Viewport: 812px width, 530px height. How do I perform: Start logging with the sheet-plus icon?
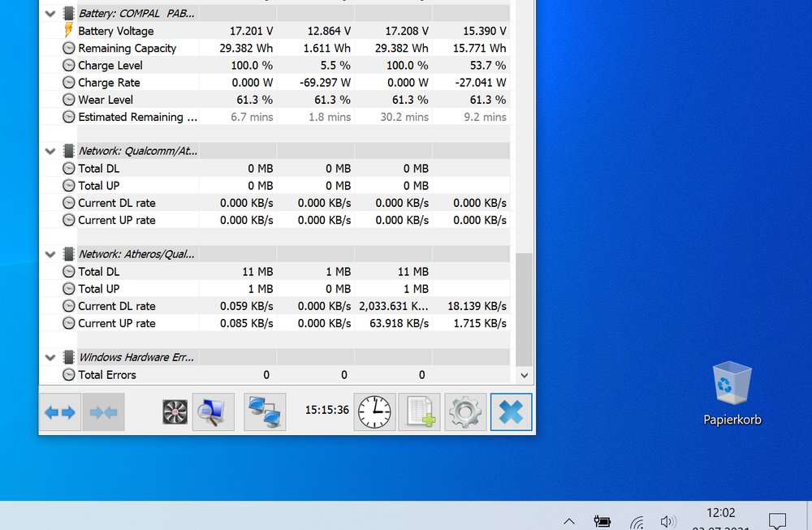coord(419,412)
